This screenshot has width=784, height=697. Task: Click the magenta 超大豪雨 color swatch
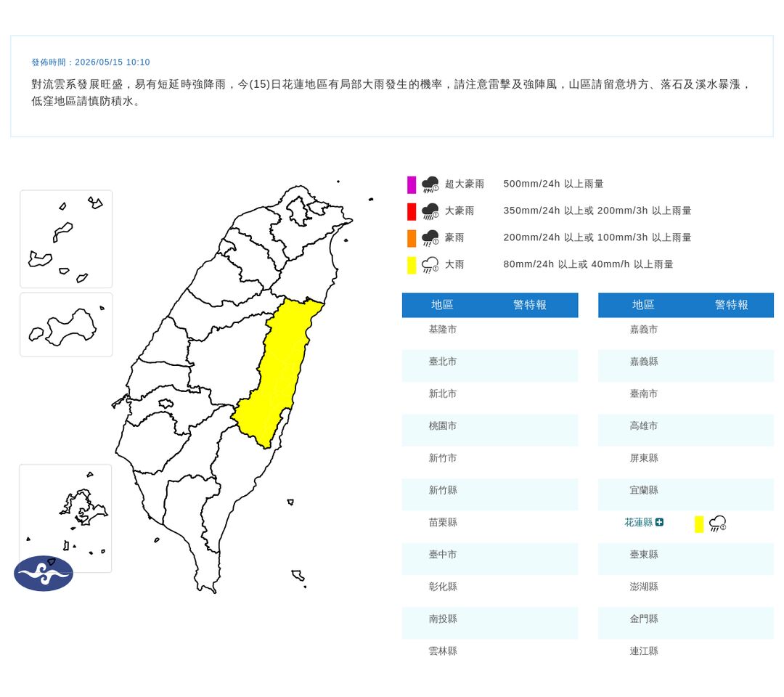point(412,184)
